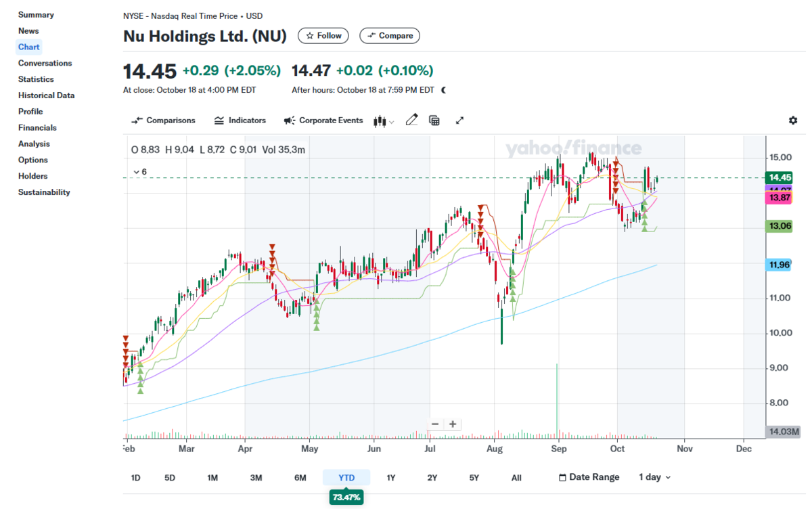Open Comparisons tool
The width and height of the screenshot is (812, 509).
pyautogui.click(x=163, y=120)
